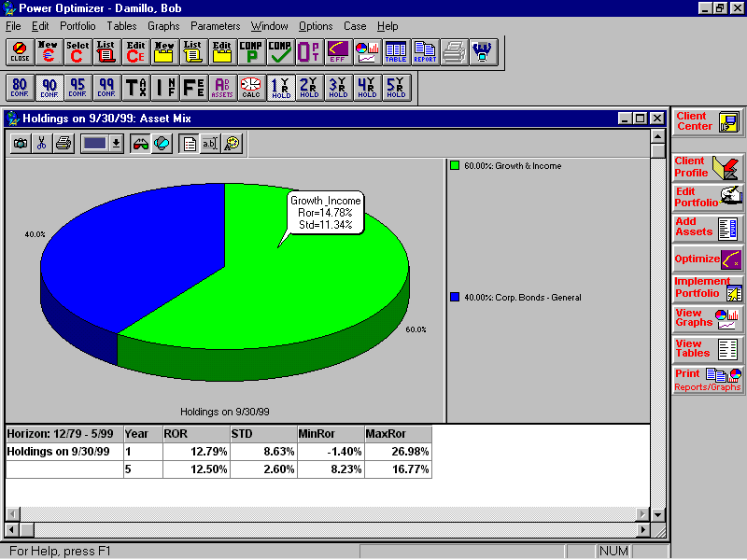
Task: Click the TAX icon in second toolbar row
Action: tap(136, 87)
